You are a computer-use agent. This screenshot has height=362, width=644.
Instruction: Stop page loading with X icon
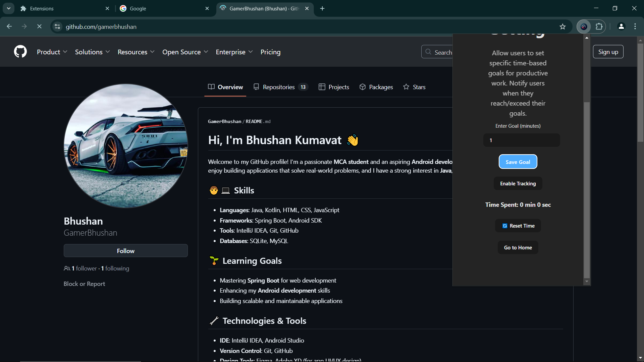39,26
